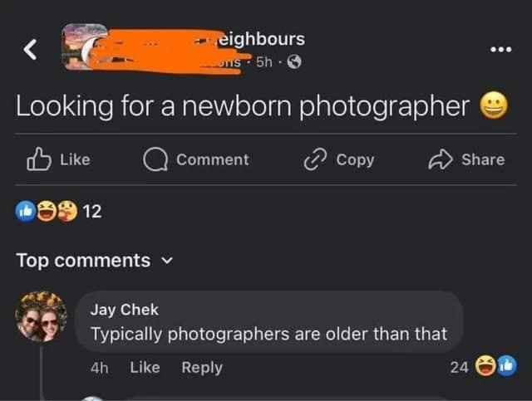The width and height of the screenshot is (532, 401).
Task: Reply to Jay Chek's comment
Action: (x=201, y=366)
